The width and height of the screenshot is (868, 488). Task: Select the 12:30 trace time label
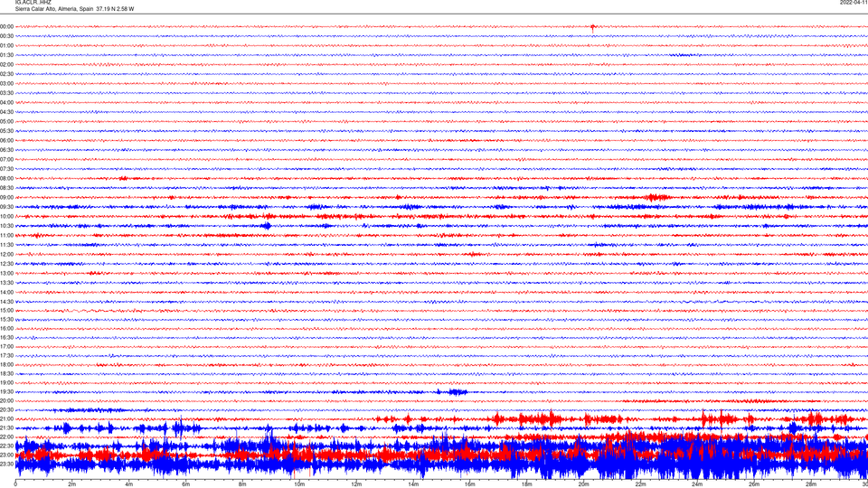[6, 264]
